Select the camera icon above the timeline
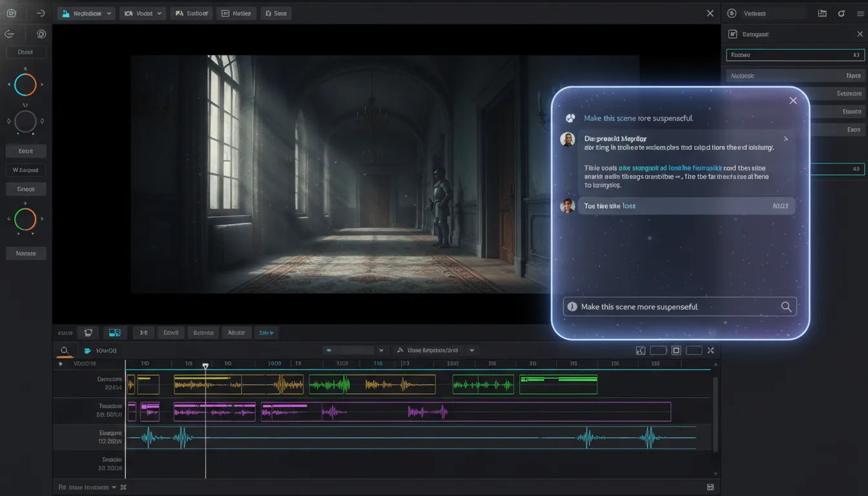868x496 pixels. (88, 332)
